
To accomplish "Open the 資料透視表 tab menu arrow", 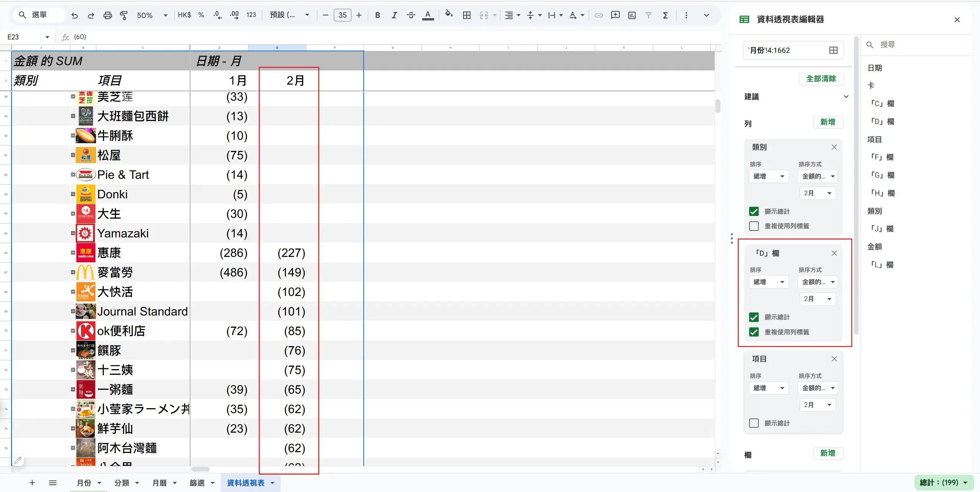I will point(273,483).
